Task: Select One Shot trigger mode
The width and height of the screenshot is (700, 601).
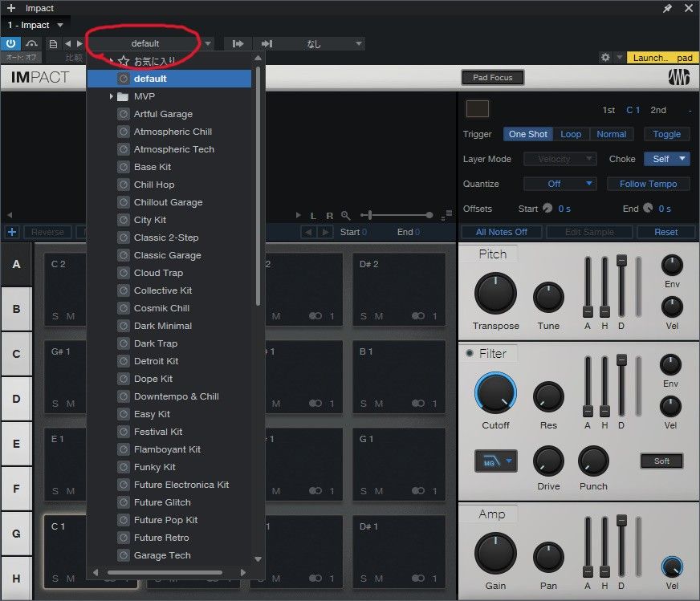Action: 527,134
